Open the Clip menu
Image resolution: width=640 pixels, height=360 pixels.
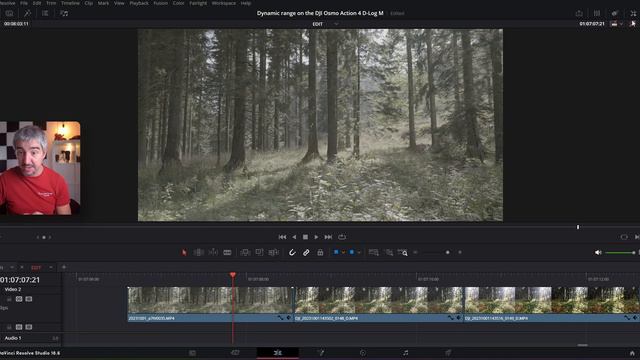[89, 3]
